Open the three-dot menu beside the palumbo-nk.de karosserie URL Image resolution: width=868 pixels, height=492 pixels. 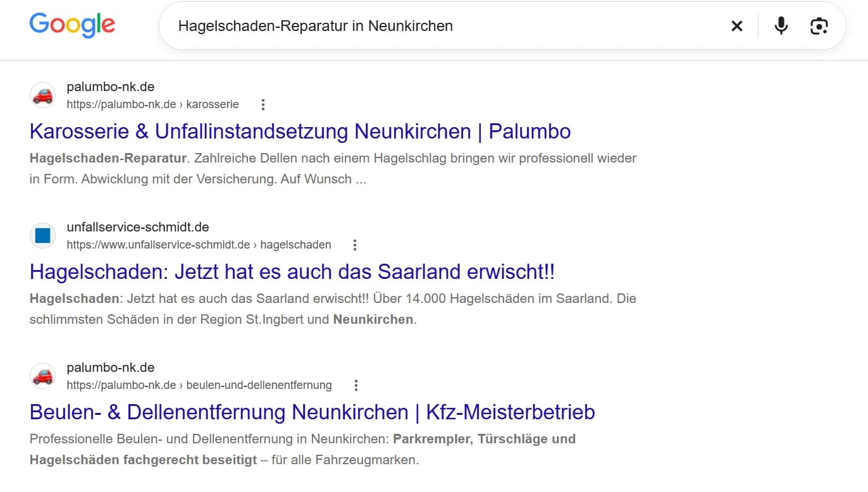point(263,104)
